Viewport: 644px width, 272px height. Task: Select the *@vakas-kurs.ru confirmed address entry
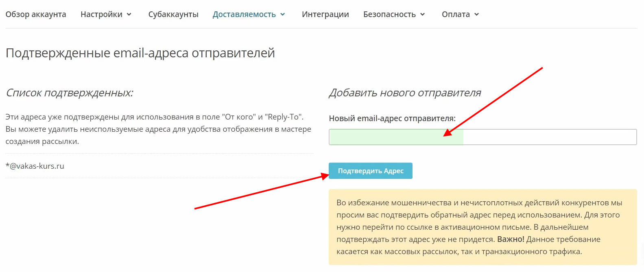pos(35,166)
